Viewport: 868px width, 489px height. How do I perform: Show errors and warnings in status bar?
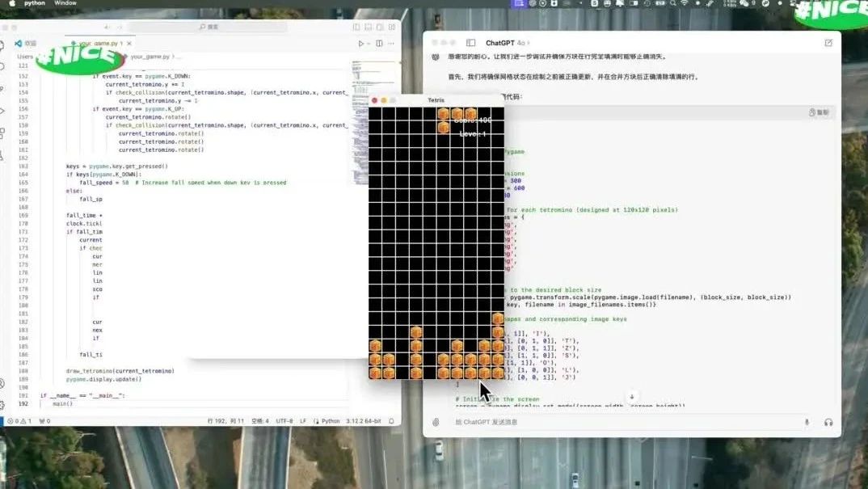pos(19,421)
